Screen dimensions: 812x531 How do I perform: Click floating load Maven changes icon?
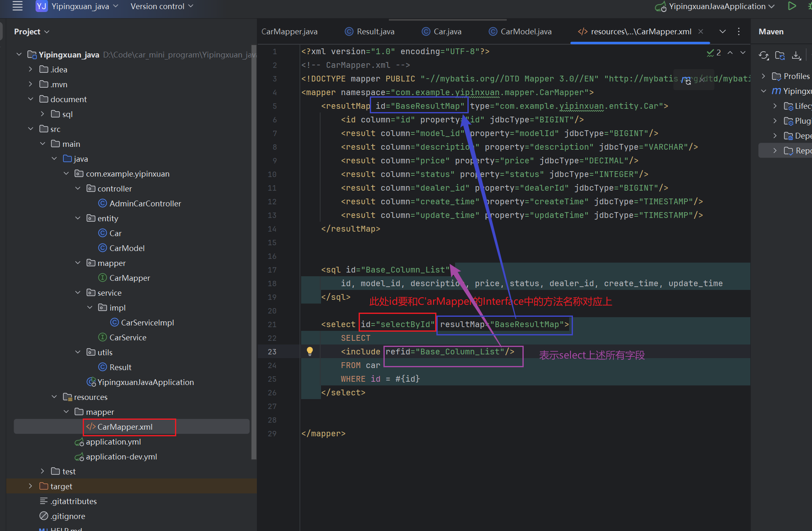[687, 80]
